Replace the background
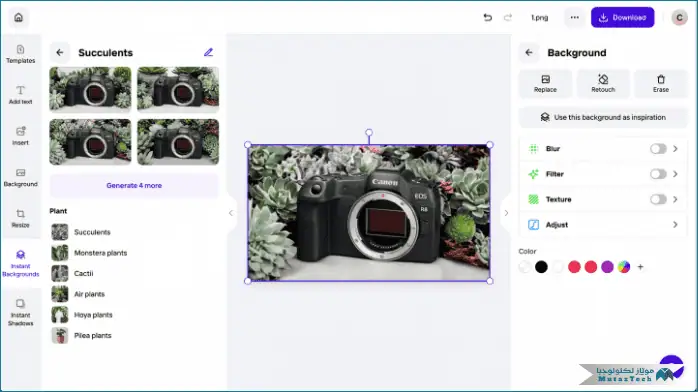 click(x=545, y=84)
